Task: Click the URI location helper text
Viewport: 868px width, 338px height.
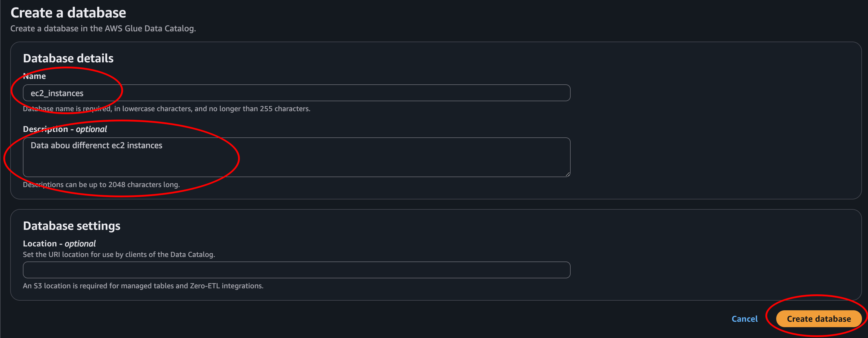Action: pyautogui.click(x=119, y=254)
